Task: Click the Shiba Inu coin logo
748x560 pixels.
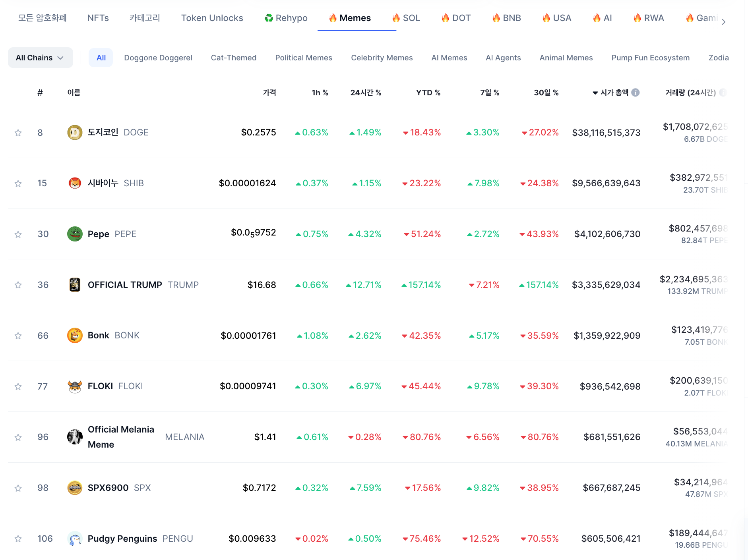Action: 75,183
